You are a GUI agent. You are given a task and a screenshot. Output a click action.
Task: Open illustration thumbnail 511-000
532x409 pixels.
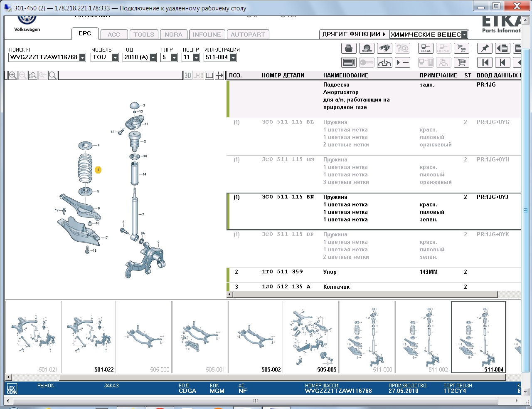[367, 337]
